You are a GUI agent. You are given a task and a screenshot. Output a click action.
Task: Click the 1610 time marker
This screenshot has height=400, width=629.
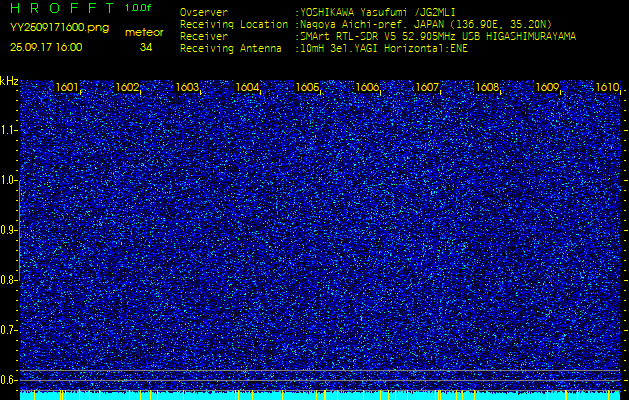coord(607,87)
